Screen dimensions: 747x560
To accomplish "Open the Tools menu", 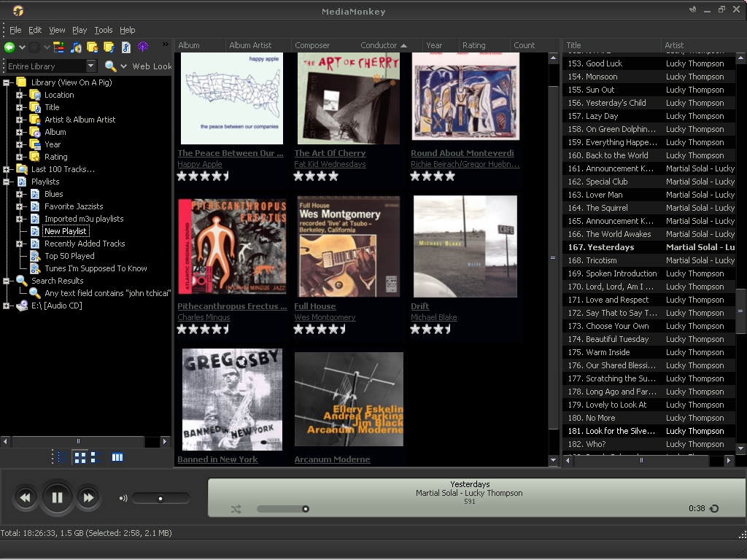I will pyautogui.click(x=104, y=30).
